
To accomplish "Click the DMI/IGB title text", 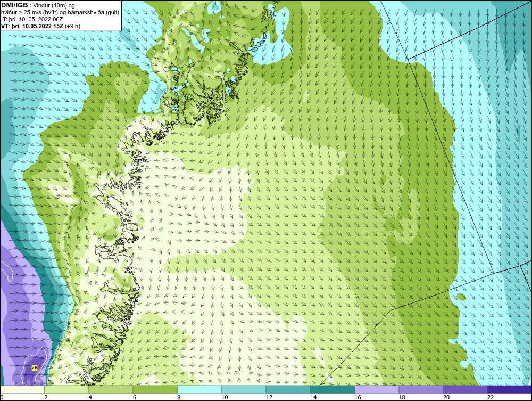I will click(14, 5).
